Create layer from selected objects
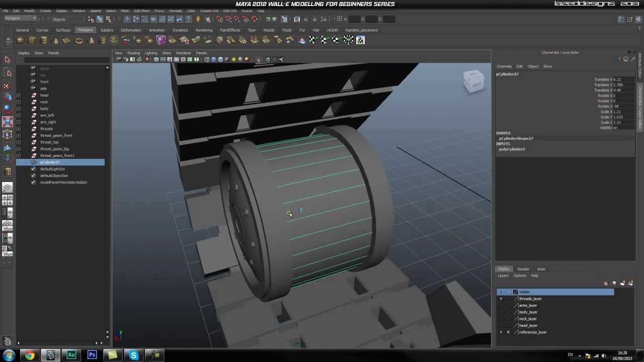Image resolution: width=644 pixels, height=362 pixels. (x=630, y=284)
